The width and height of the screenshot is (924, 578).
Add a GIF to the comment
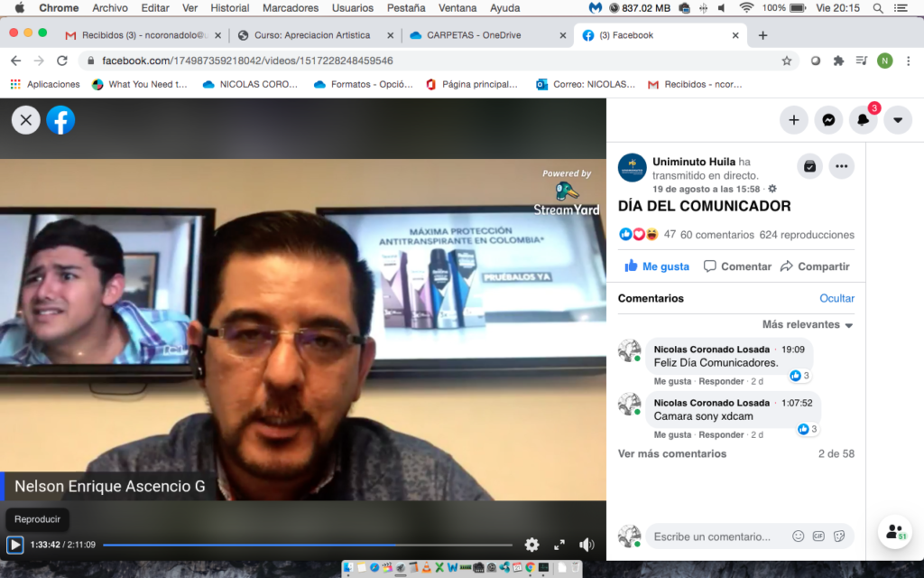click(818, 536)
